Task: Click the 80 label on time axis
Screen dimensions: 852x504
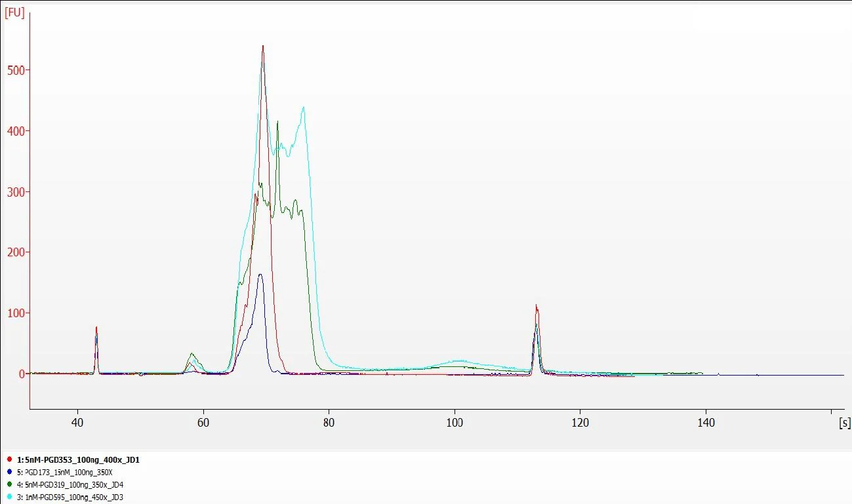Action: pos(329,422)
